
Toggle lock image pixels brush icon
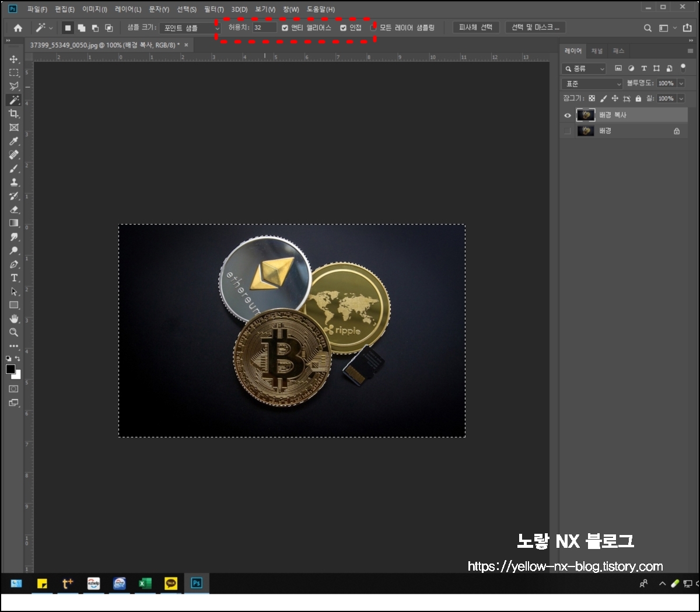coord(604,99)
